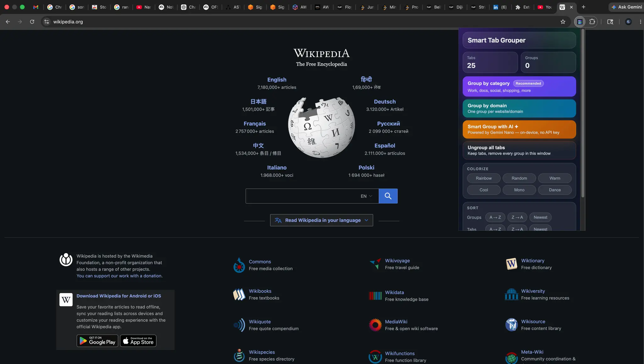Open English Wikipedia link
Image resolution: width=644 pixels, height=364 pixels.
coord(277,80)
